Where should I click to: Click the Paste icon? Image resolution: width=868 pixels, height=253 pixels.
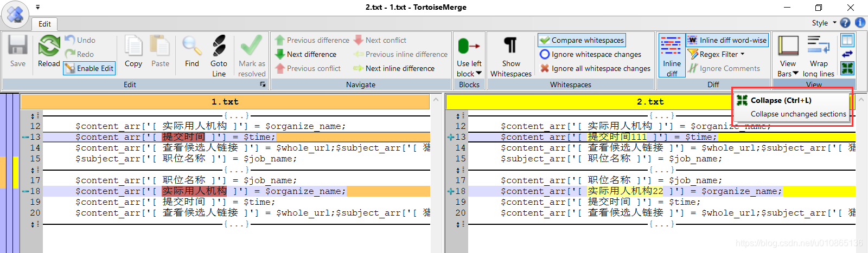160,46
